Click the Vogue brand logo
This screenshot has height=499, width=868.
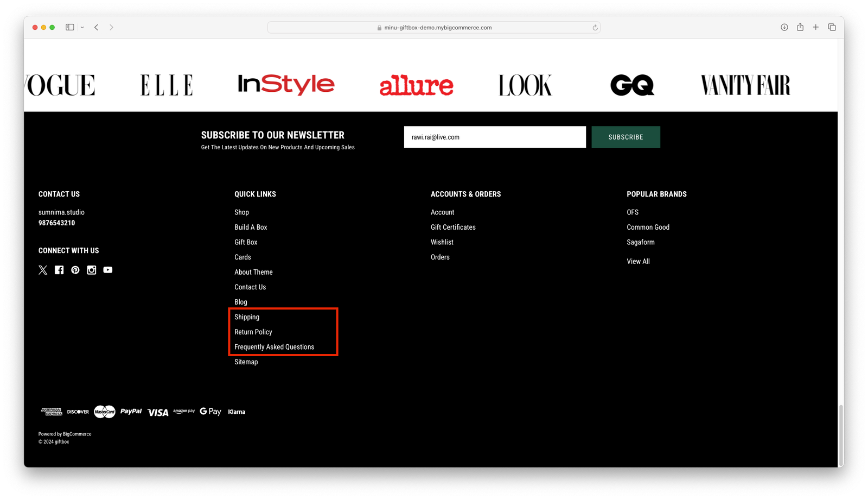tap(60, 85)
